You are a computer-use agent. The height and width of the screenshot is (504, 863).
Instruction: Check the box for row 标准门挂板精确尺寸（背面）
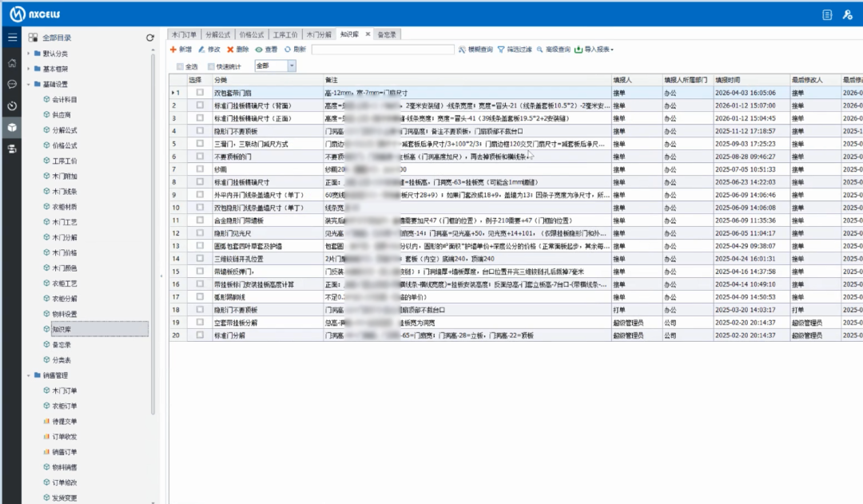coord(200,105)
